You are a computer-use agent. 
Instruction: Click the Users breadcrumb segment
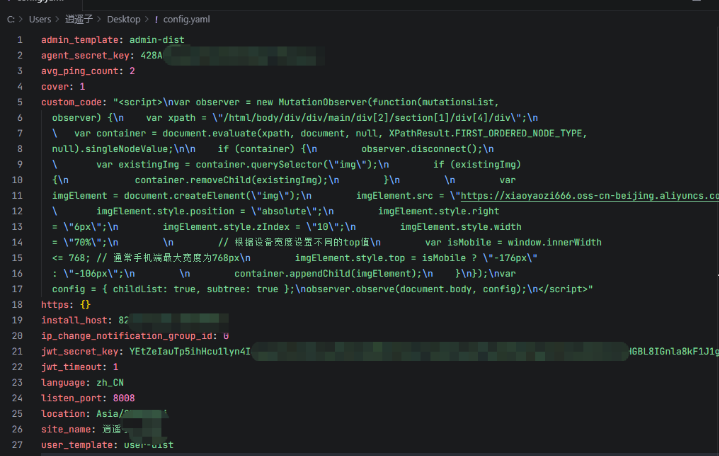click(x=40, y=19)
